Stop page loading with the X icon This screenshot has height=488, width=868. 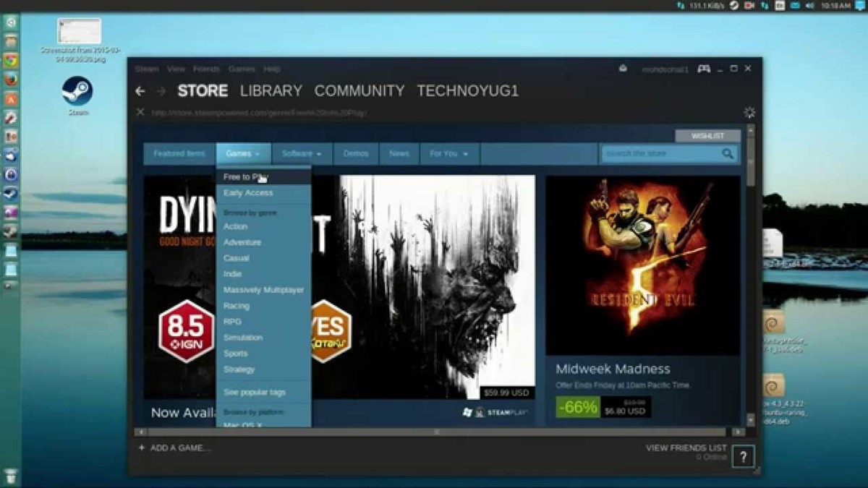(140, 112)
